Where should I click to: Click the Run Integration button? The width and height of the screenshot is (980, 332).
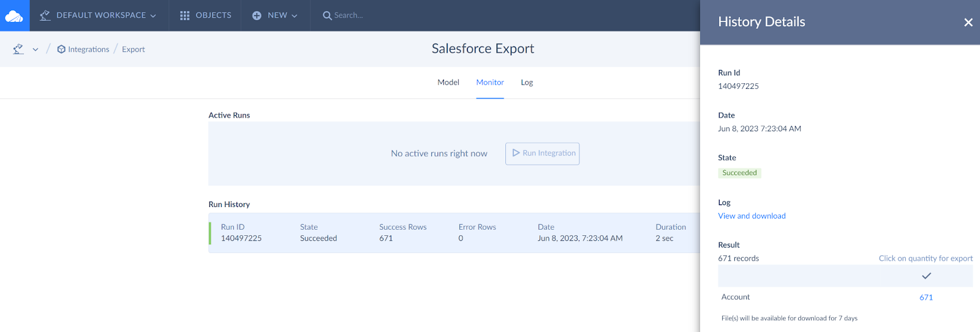tap(542, 153)
